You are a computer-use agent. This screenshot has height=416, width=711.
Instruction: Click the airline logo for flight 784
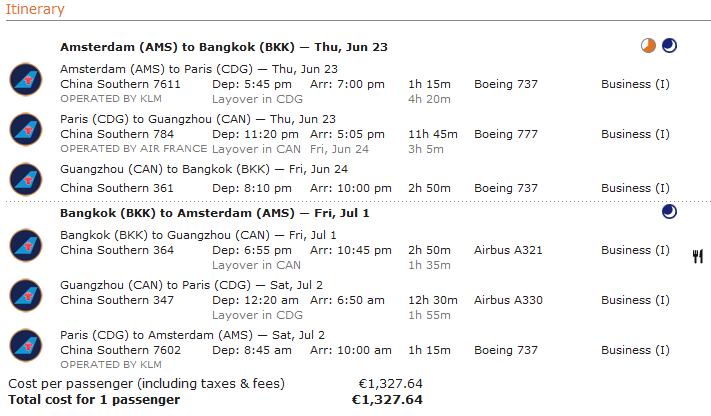[24, 129]
